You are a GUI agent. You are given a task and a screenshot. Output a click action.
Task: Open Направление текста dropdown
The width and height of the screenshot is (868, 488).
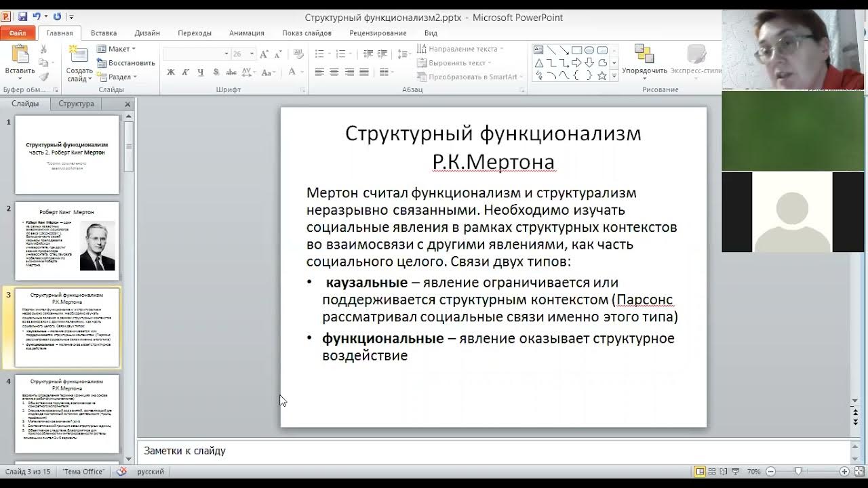coord(460,49)
